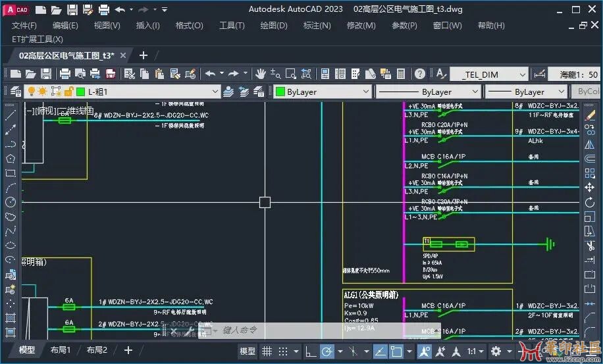The height and width of the screenshot is (364, 603).
Task: Click the green layer color swatch
Action: tap(80, 92)
